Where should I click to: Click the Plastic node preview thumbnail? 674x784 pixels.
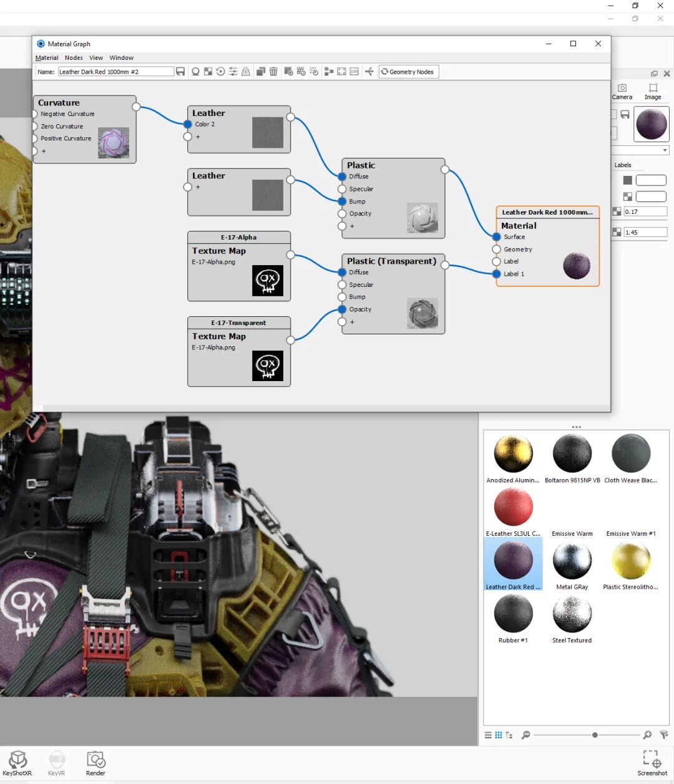tap(422, 217)
